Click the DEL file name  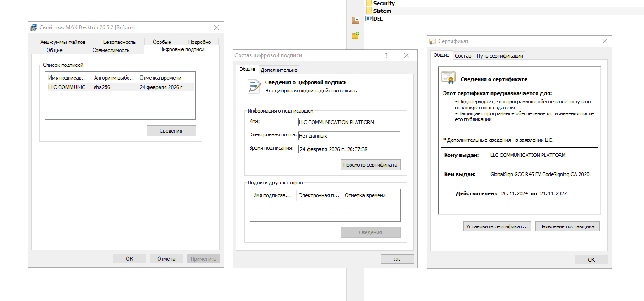click(378, 19)
